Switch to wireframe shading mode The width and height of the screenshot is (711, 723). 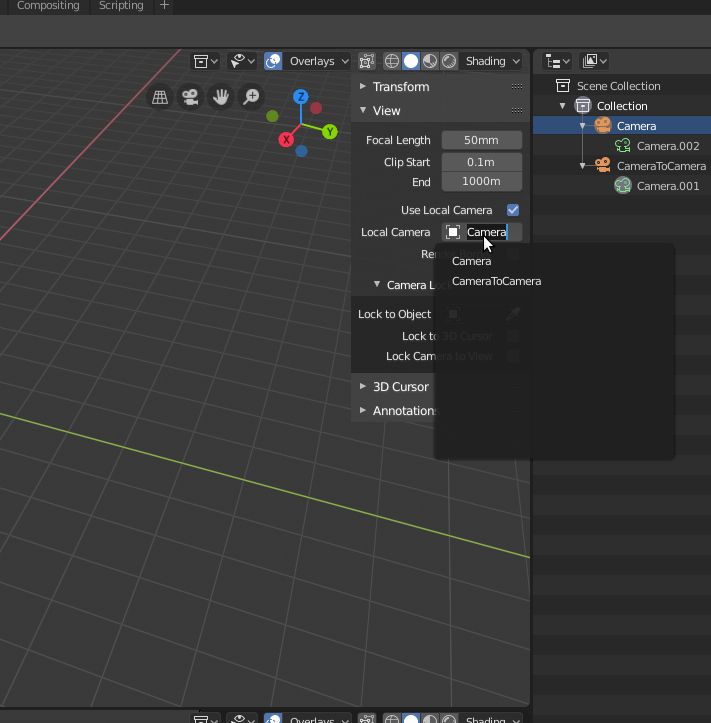click(x=392, y=61)
